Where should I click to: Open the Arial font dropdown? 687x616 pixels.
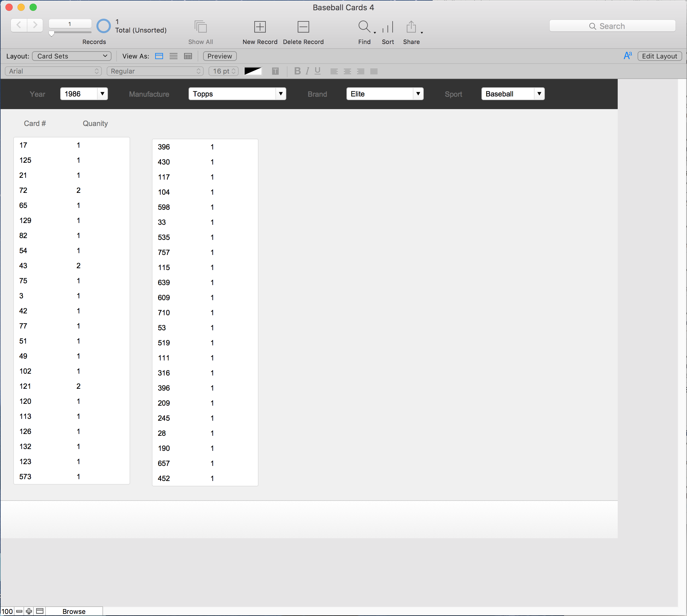53,71
